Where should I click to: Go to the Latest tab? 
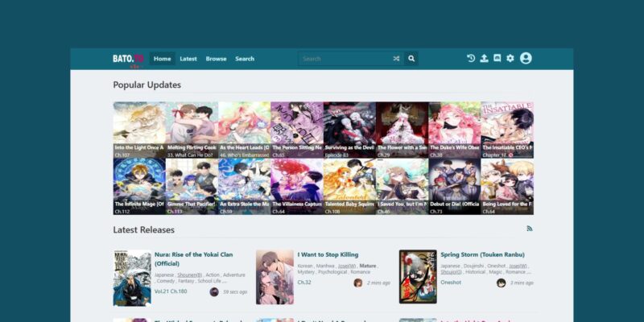[x=188, y=59]
